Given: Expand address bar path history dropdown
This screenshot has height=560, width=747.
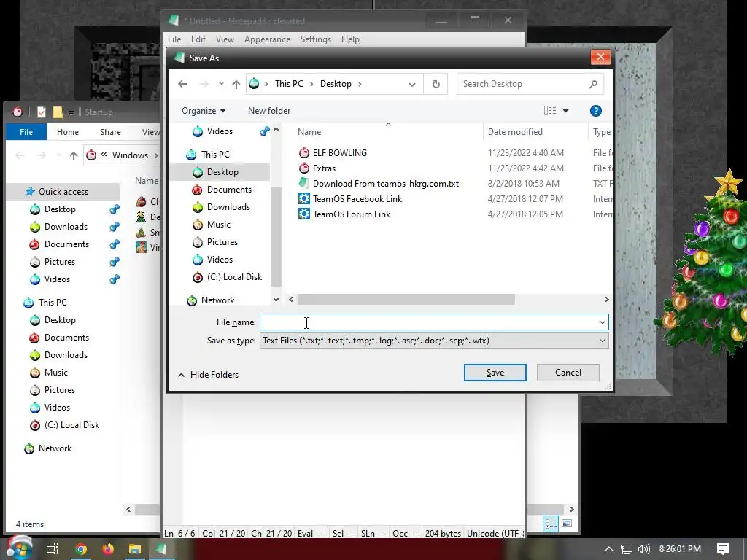Looking at the screenshot, I should click(x=411, y=85).
